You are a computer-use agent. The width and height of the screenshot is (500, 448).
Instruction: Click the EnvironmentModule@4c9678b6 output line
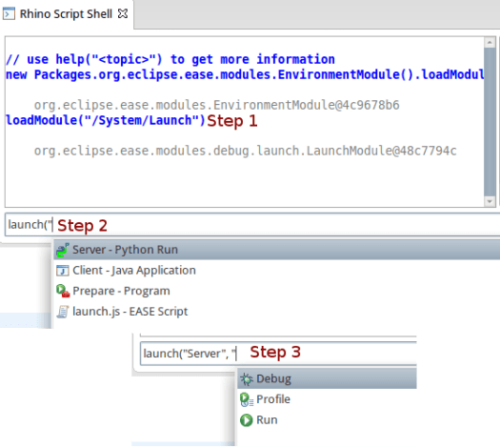(x=216, y=105)
